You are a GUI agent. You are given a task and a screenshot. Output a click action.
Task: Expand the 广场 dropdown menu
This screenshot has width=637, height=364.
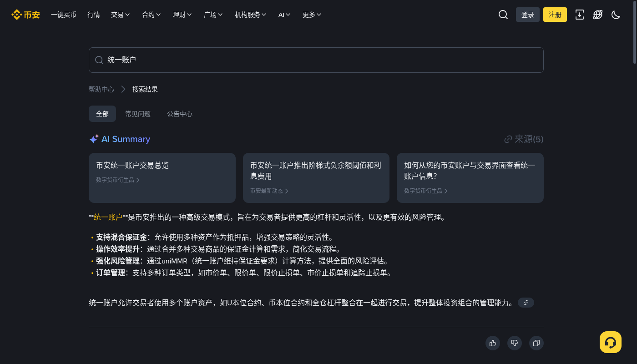coord(213,15)
